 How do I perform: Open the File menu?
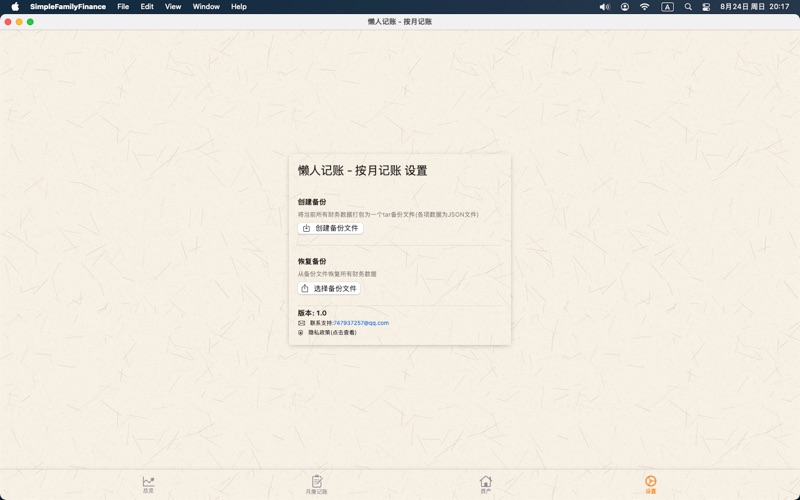pos(123,7)
